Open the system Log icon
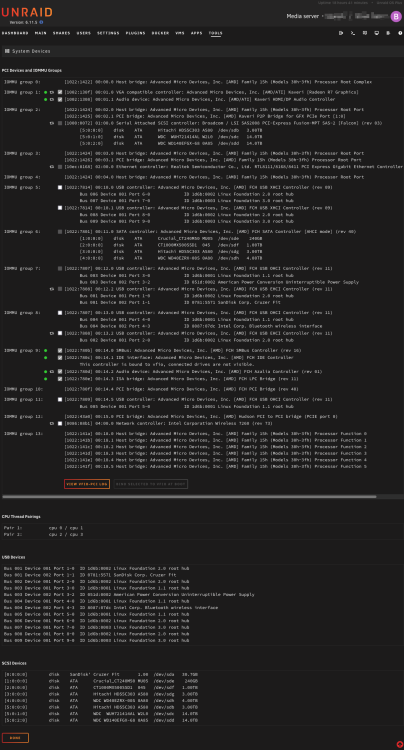Viewport: 404px width, 750px height. point(388,33)
